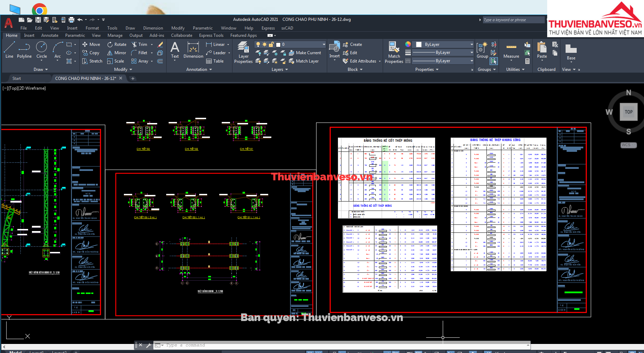Select the Measure utility
Screen dimensions: 644x353
tap(511, 50)
